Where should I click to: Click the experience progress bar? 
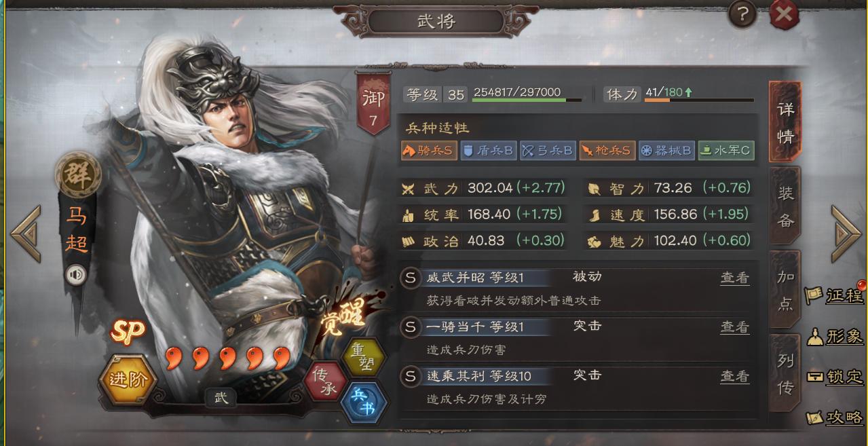(x=527, y=100)
